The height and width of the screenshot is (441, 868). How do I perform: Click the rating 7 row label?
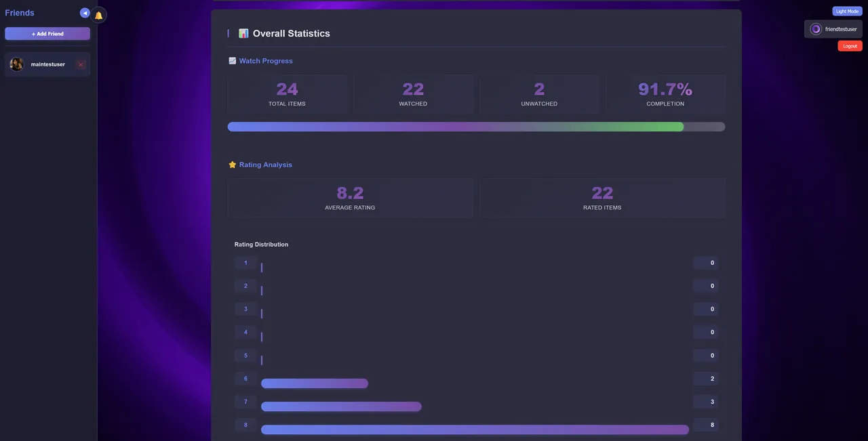[245, 402]
